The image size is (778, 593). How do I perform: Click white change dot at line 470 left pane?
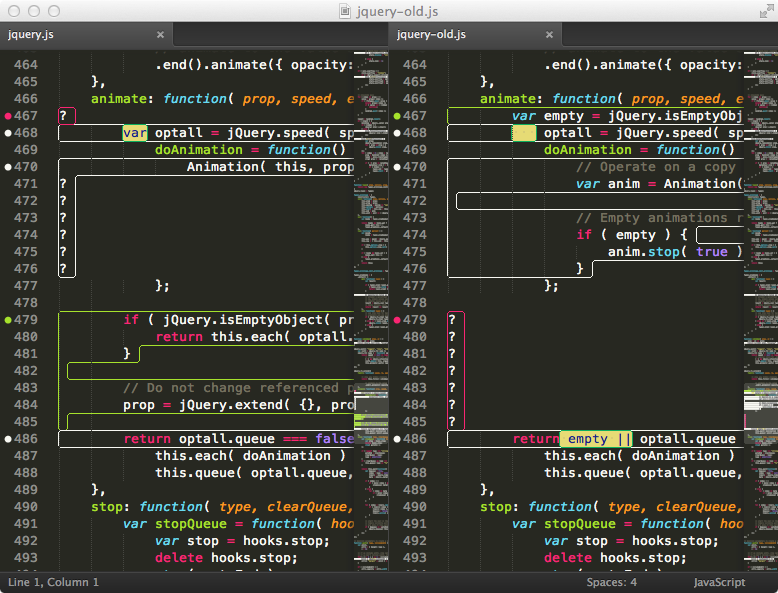pyautogui.click(x=8, y=167)
